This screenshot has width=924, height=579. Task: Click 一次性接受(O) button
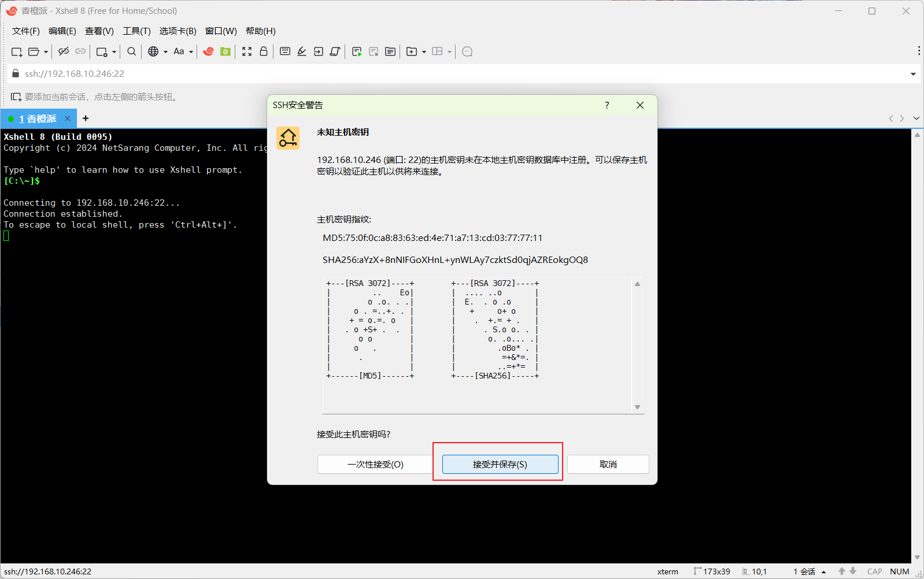pos(375,464)
